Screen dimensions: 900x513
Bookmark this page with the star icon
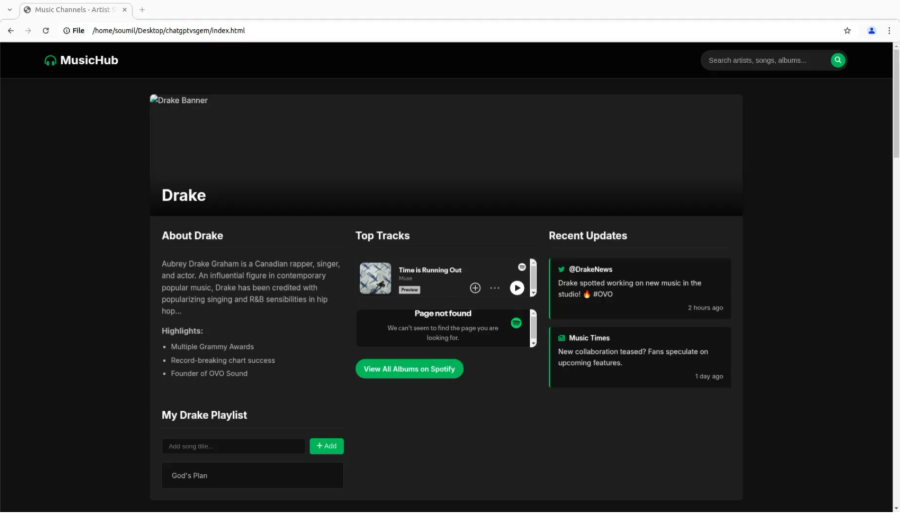[x=847, y=31]
